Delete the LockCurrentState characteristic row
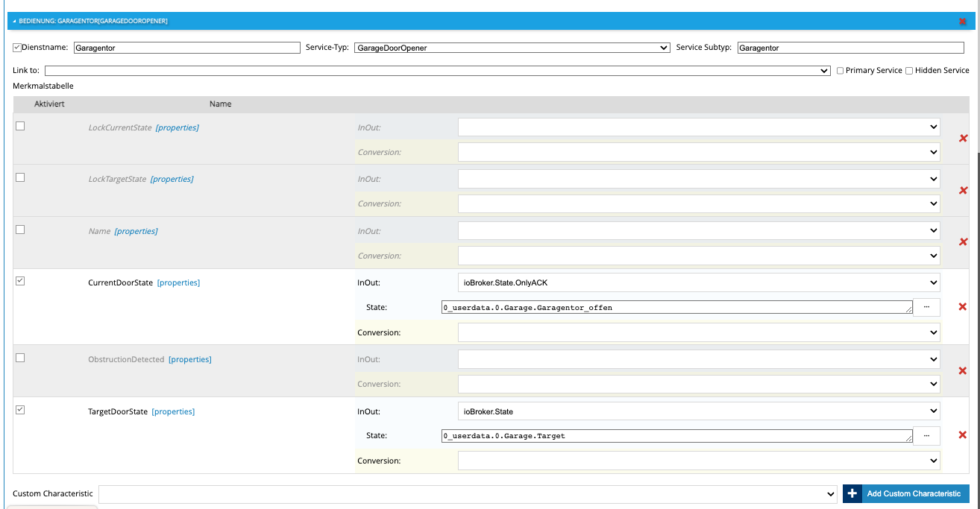The image size is (980, 509). (x=963, y=139)
